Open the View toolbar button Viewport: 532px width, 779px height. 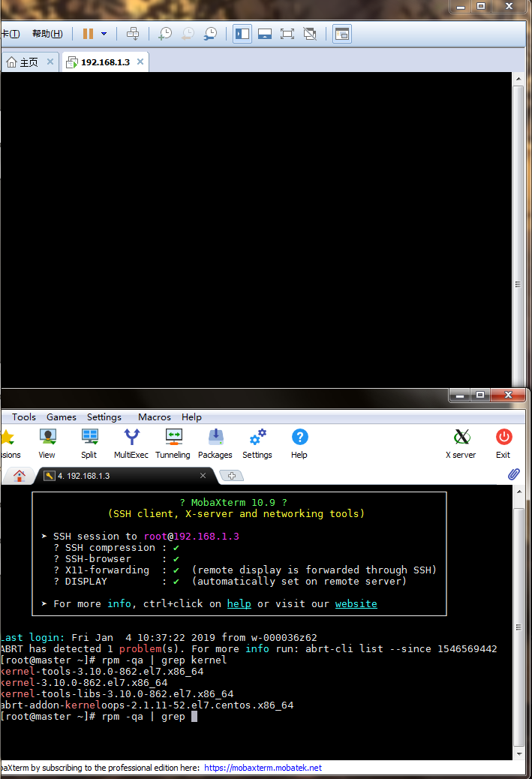click(x=48, y=444)
